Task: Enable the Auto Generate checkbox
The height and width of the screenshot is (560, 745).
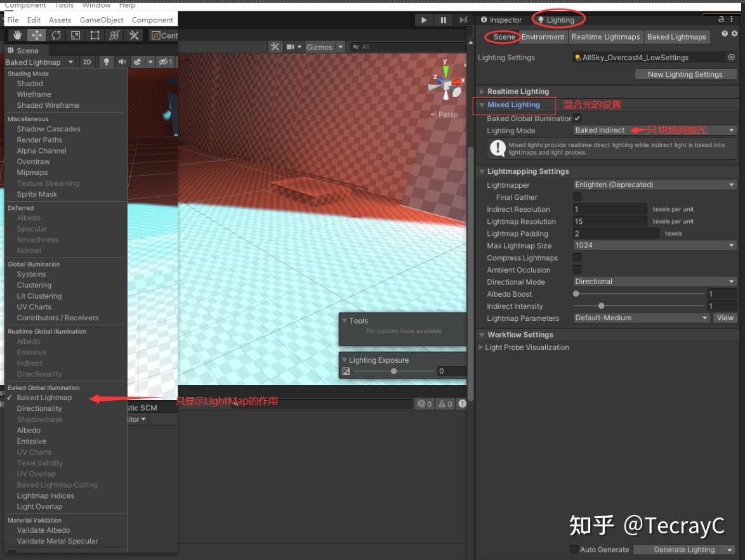Action: (x=574, y=549)
